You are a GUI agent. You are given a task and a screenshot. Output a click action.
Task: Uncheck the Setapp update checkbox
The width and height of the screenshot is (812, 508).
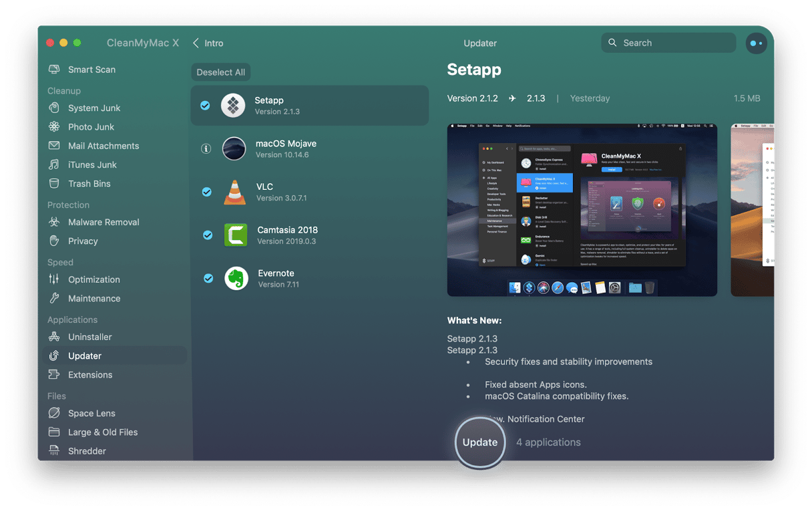(x=205, y=106)
